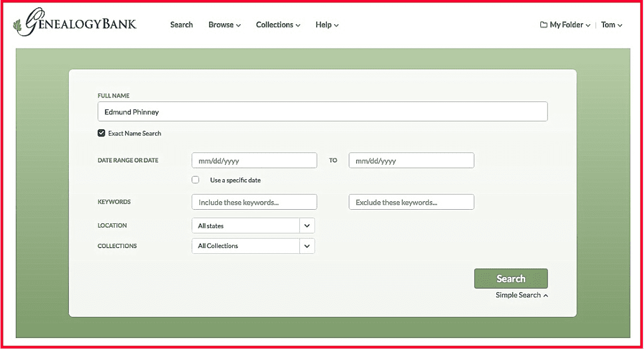644x349 pixels.
Task: Click the Use a specific date label
Action: 236,180
